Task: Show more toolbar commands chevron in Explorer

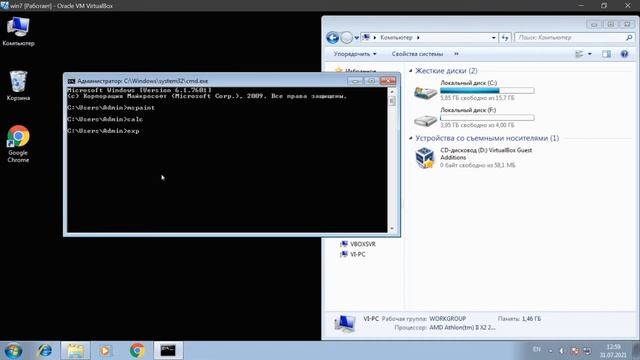Action: coord(456,54)
